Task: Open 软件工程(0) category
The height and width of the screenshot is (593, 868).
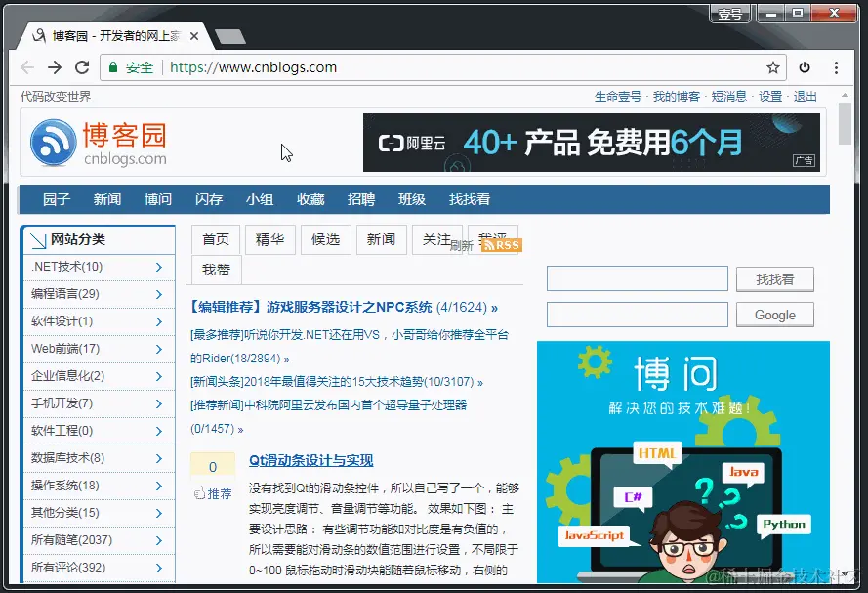Action: coord(62,431)
